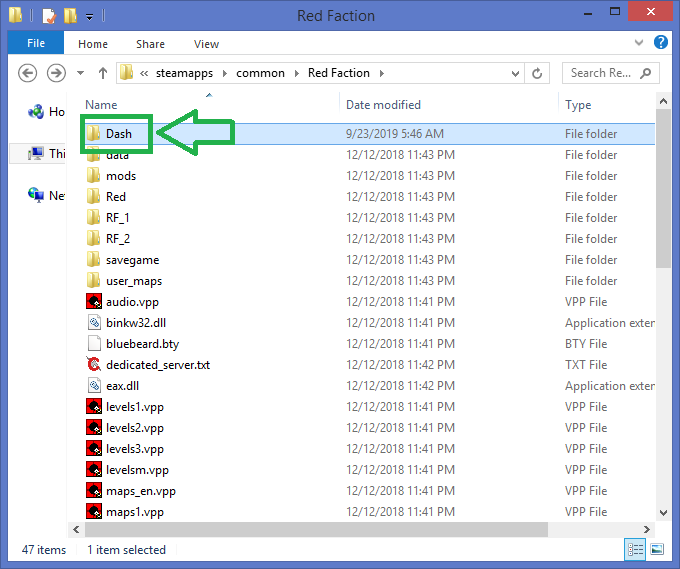This screenshot has height=569, width=680.
Task: Switch to large icons view toggle
Action: 655,549
